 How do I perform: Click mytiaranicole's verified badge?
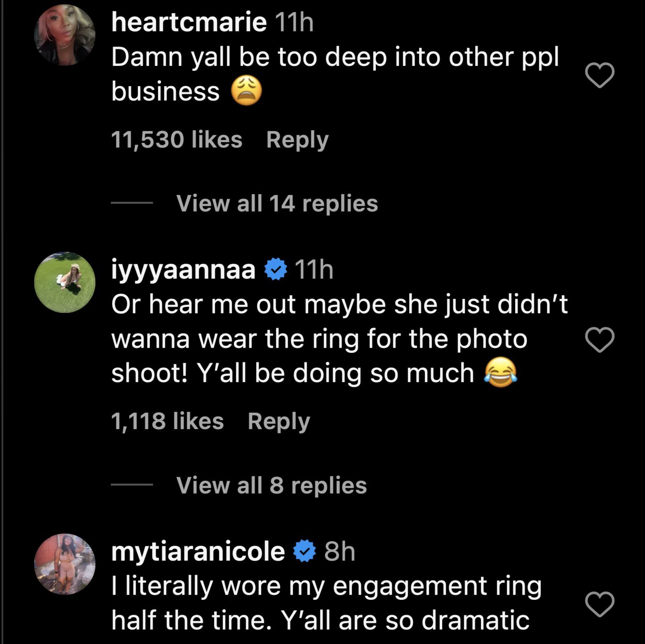(304, 552)
